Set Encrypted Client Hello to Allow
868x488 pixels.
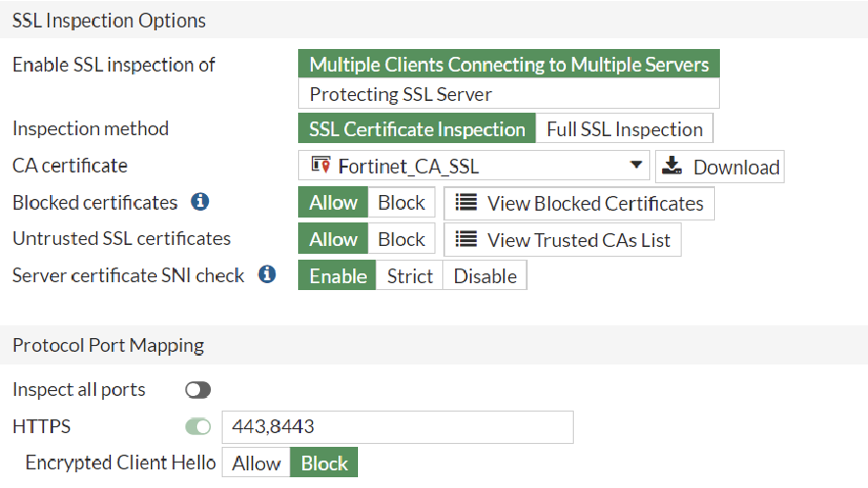257,463
